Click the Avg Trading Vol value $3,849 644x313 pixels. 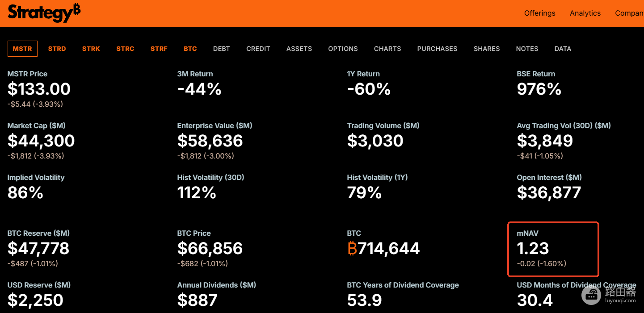point(545,141)
